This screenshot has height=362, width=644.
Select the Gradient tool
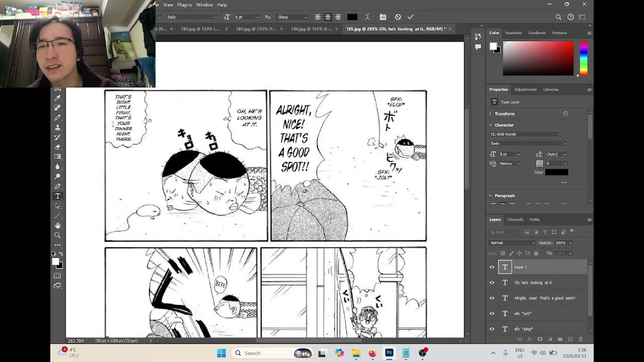coord(58,157)
